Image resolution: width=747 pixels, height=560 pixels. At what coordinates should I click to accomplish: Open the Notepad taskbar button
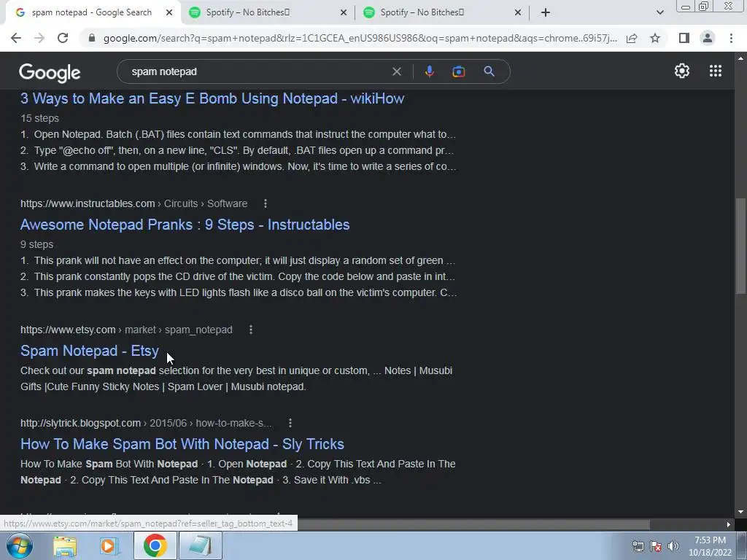pos(200,545)
